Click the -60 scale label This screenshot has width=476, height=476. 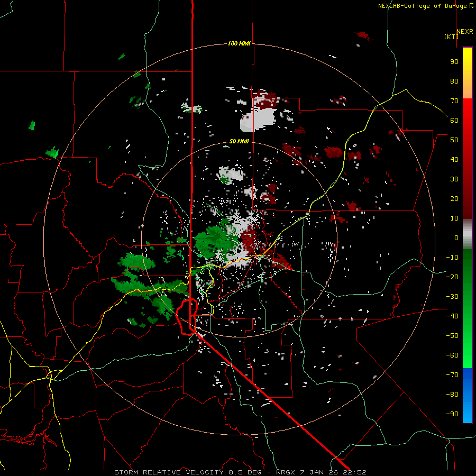[452, 355]
